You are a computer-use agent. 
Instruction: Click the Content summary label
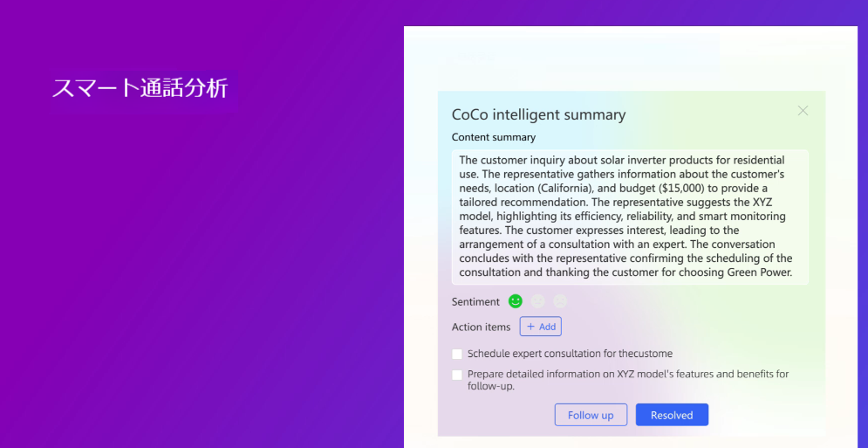494,137
